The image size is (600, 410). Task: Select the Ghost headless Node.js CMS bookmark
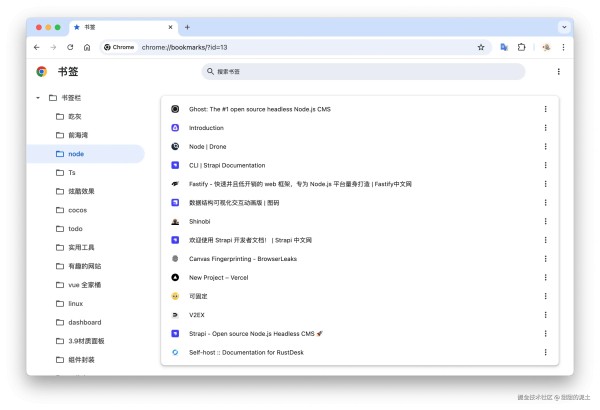pyautogui.click(x=360, y=109)
